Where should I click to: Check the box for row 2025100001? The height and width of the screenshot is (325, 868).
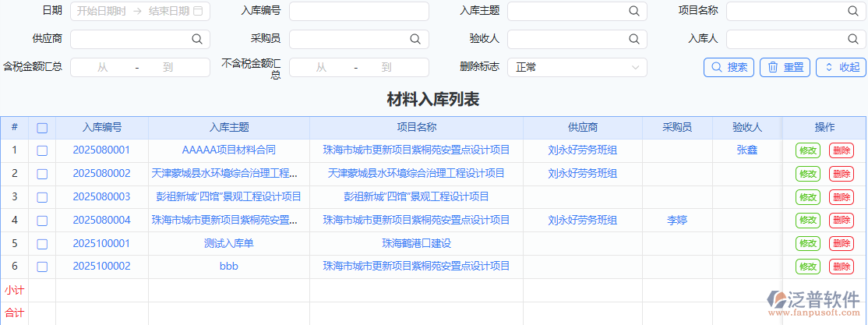[42, 244]
